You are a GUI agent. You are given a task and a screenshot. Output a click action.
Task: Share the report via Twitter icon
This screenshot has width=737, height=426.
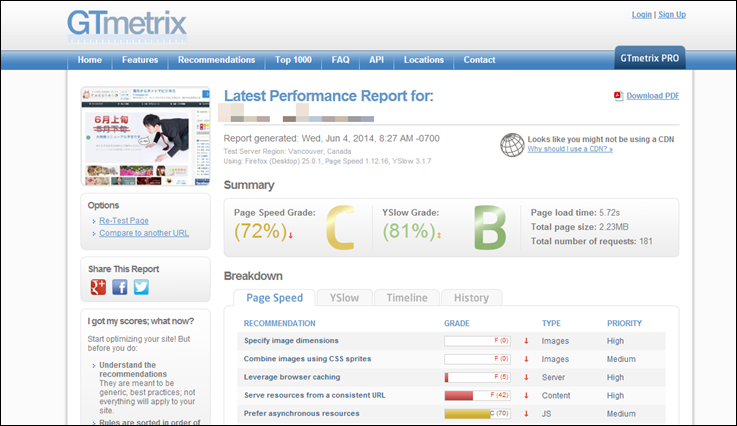141,287
